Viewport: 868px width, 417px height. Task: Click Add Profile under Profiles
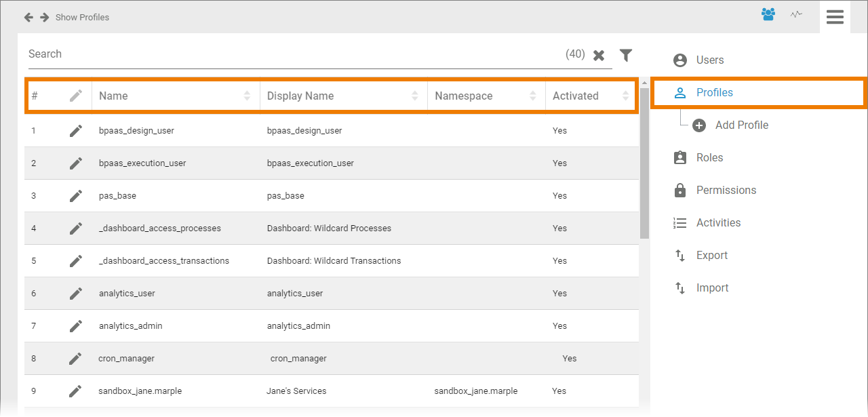coord(741,125)
